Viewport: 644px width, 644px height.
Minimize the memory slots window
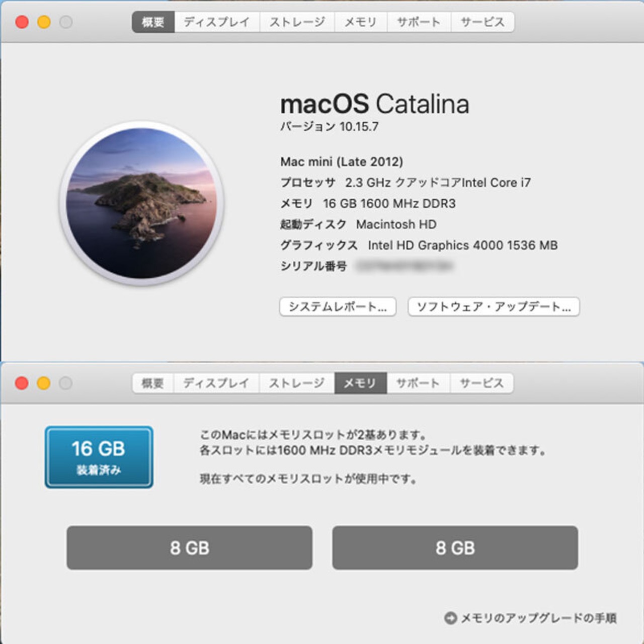tap(44, 383)
